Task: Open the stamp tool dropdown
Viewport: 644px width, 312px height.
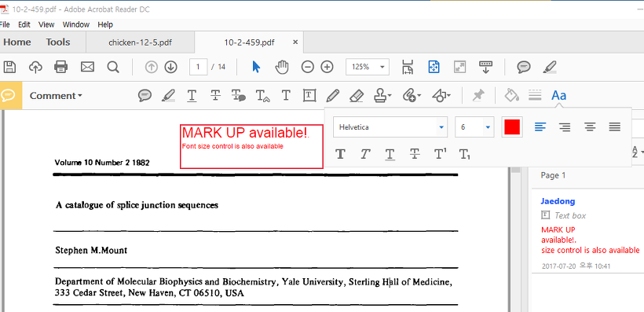Action: click(382, 96)
